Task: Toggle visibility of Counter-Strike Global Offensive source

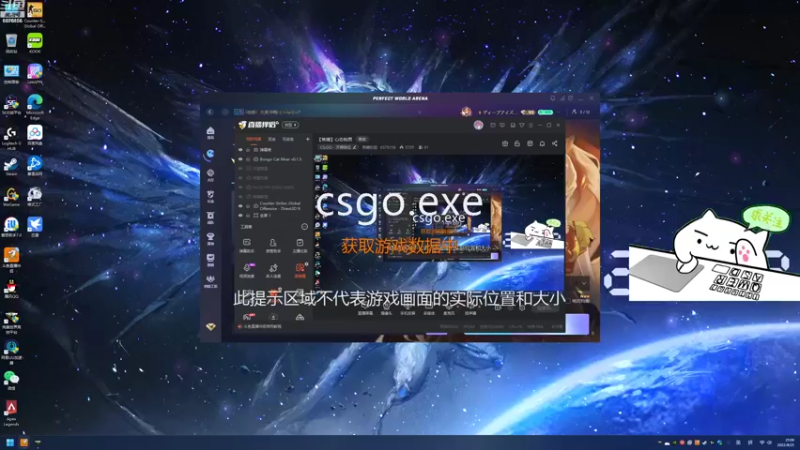Action: pos(240,206)
